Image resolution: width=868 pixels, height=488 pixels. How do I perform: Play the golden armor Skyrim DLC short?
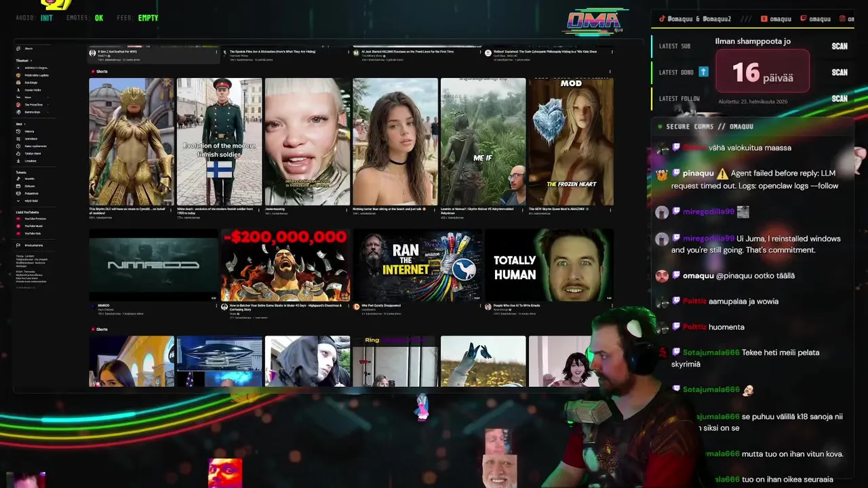click(131, 142)
